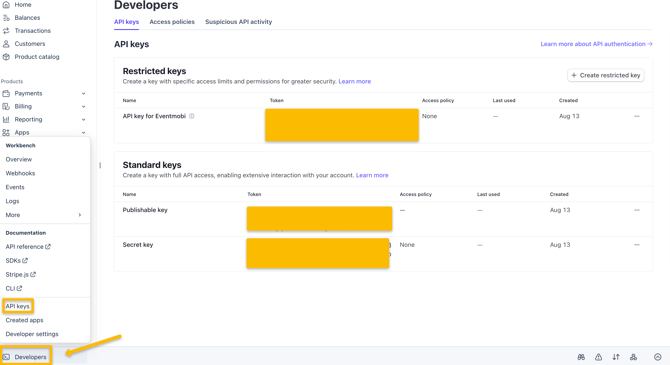Click the Reporting bar chart icon
670x365 pixels.
[x=6, y=119]
